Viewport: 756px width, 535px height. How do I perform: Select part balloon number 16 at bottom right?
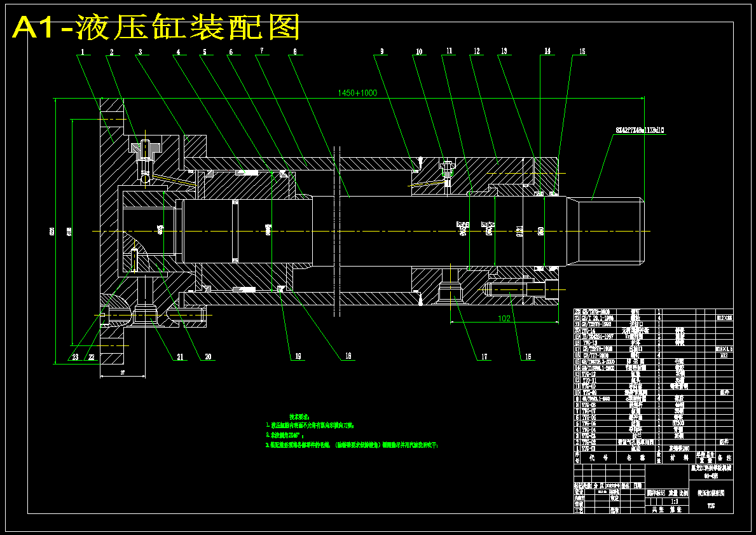point(528,357)
